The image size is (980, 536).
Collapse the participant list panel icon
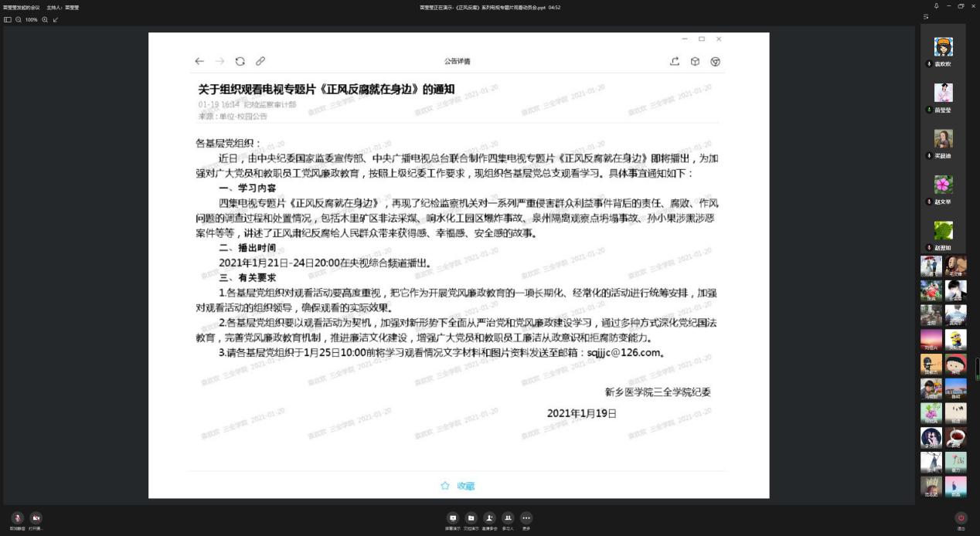(x=926, y=17)
